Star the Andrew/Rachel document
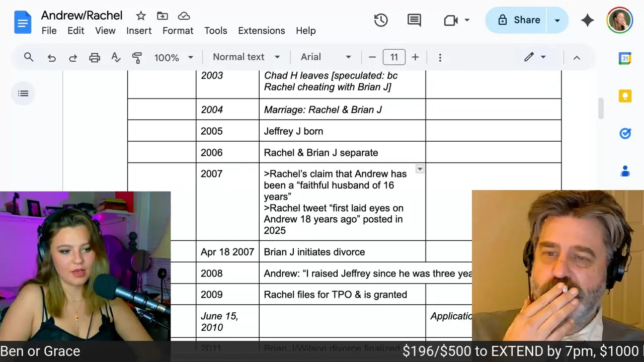Viewport: 644px width, 362px height. point(141,16)
